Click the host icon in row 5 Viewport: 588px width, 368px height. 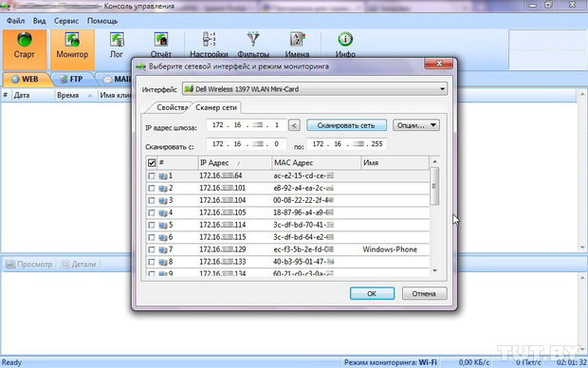[x=163, y=226]
